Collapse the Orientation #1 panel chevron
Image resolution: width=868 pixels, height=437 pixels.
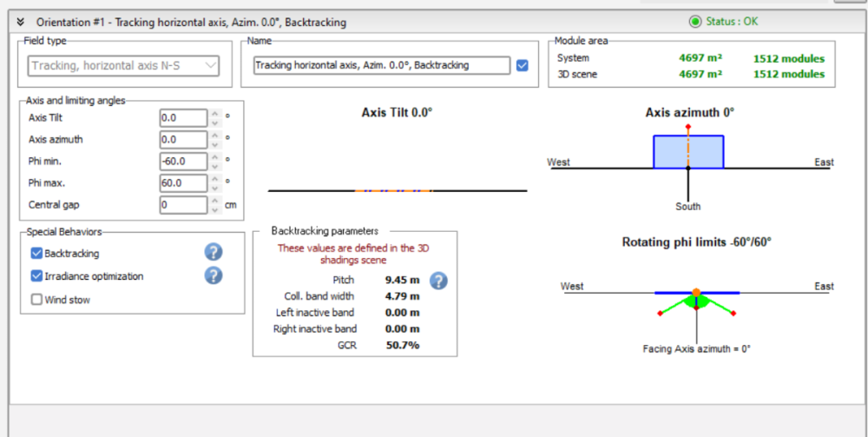coord(21,23)
